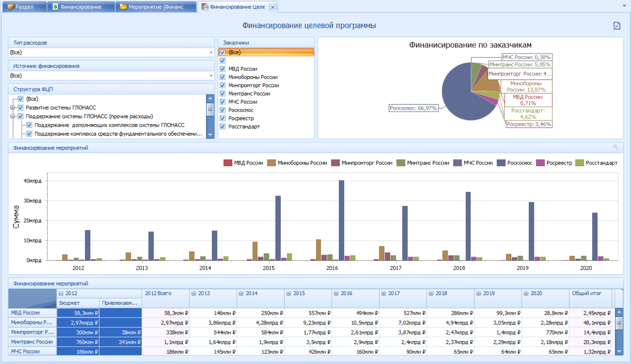This screenshot has width=631, height=364.
Task: Expand the 2016 column in the table
Action: tap(336, 293)
